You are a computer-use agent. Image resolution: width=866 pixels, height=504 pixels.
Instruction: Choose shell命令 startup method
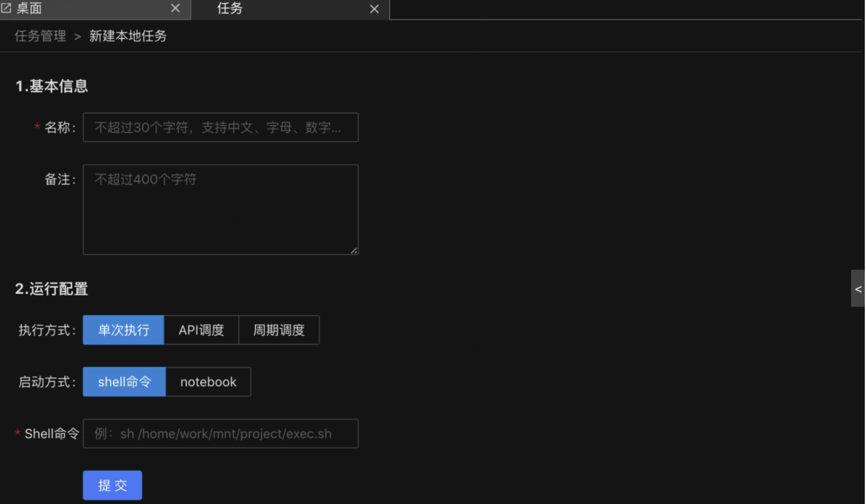point(124,382)
